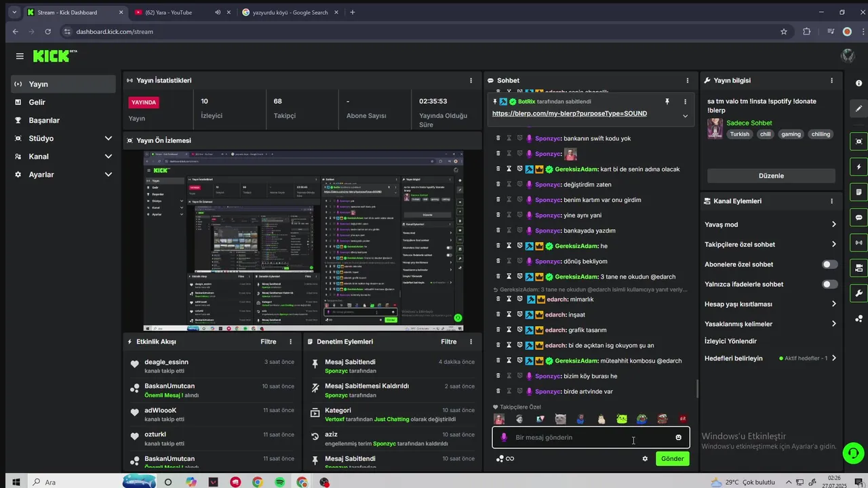Open the Kanal Eylemleri panel options menu
Screen dimensions: 868x488
[x=832, y=201]
